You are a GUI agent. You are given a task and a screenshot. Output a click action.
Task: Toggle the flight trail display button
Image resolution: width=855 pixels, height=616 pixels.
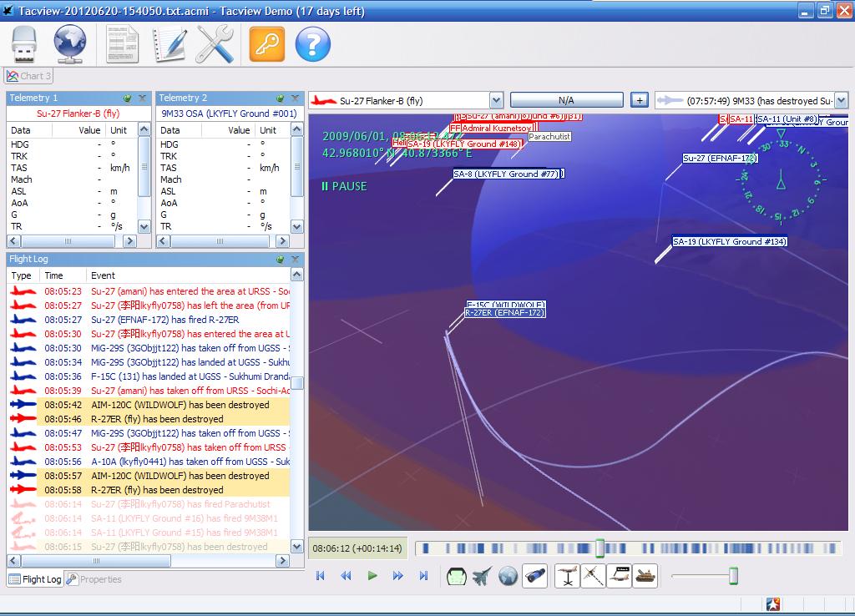point(593,576)
